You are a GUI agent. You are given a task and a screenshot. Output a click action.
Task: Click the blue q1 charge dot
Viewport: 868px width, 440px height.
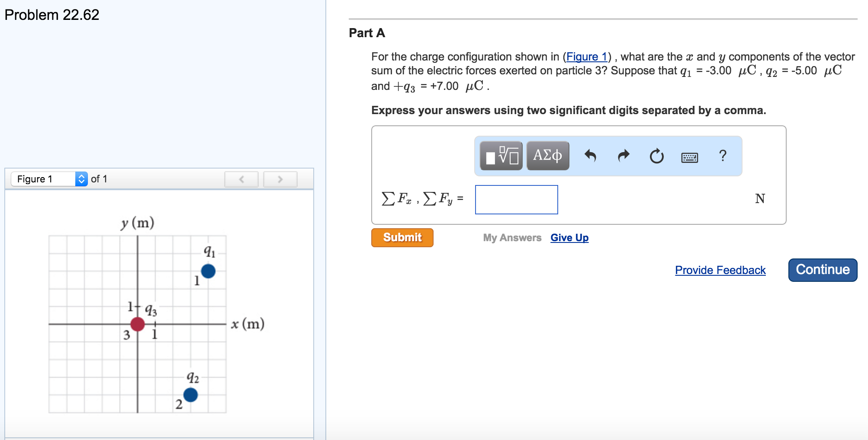pyautogui.click(x=208, y=271)
